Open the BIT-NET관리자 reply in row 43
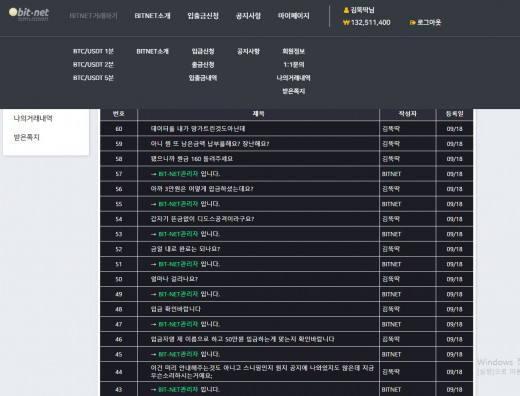Screen dimensions: 520x396 (185, 390)
